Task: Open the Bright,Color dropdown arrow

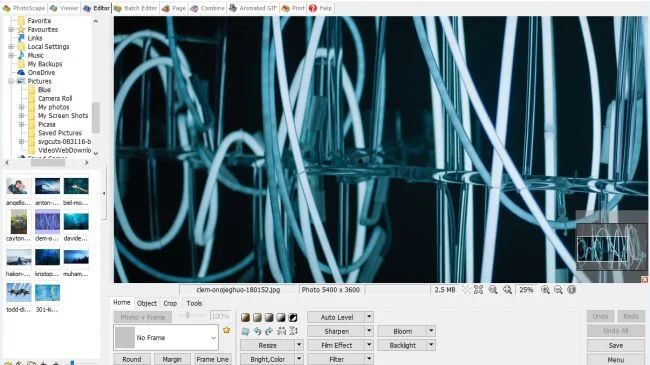Action: tap(299, 359)
